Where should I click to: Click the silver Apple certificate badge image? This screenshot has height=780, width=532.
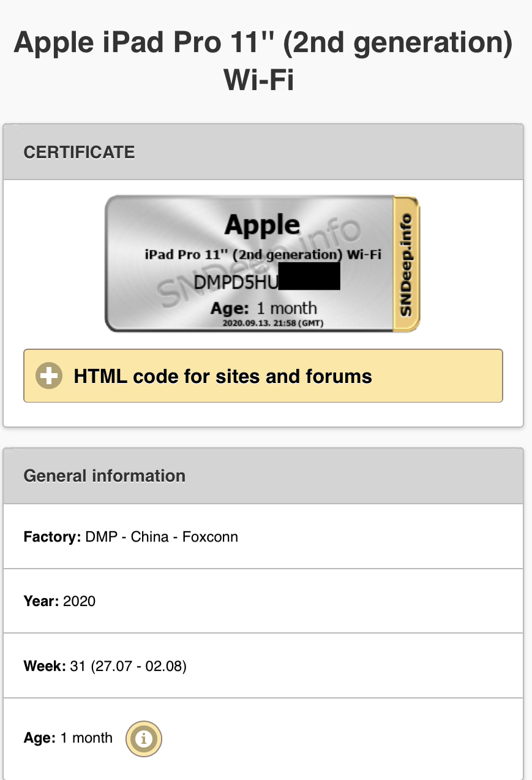[263, 265]
